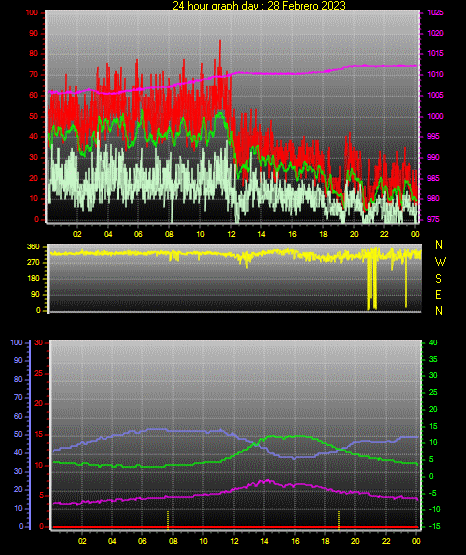Click the yellow 0 wind direction label
466x555 pixels.
click(38, 310)
